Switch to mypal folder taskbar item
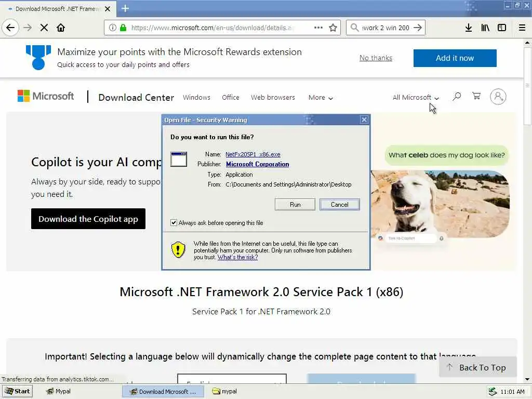 (224, 391)
